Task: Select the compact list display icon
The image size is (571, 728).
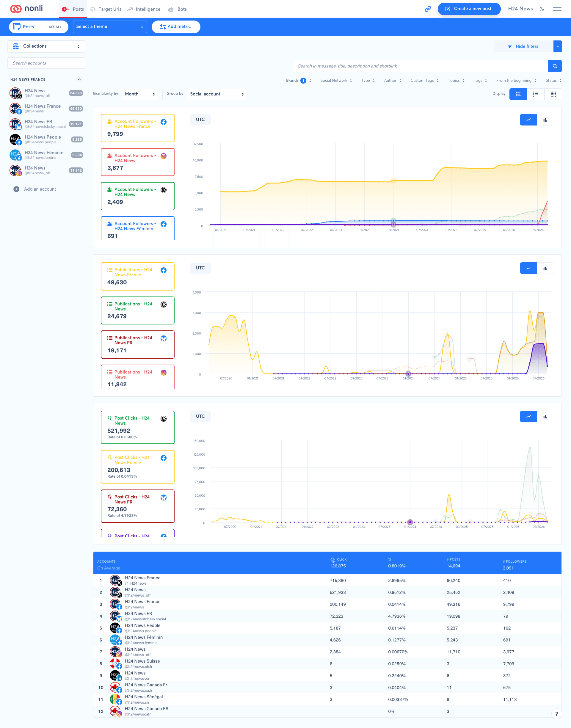Action: (x=536, y=94)
